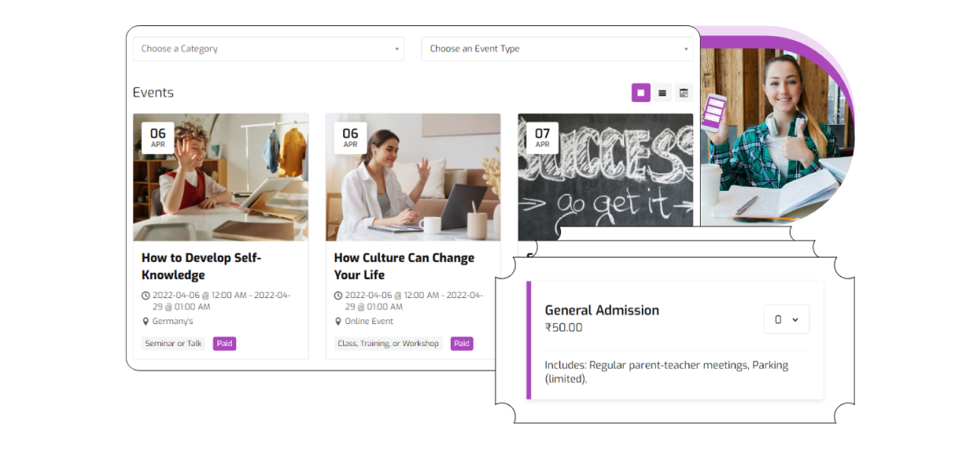The image size is (980, 449).
Task: Select the woman with laptop thumbnail
Action: 413,177
